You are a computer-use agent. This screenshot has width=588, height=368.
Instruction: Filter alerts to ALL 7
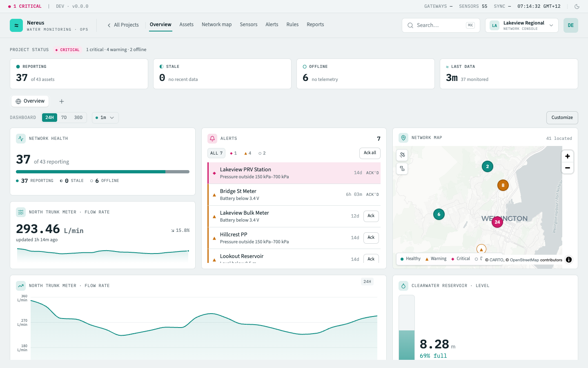coord(216,153)
